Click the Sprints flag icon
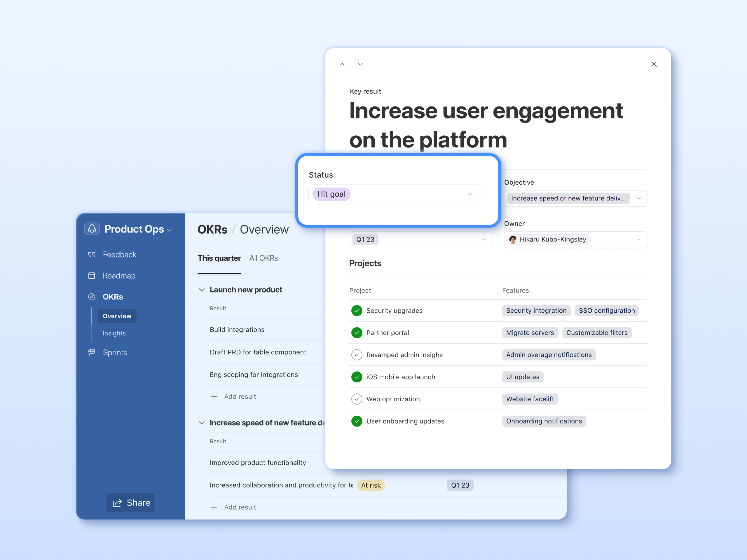This screenshot has width=747, height=560. pyautogui.click(x=92, y=352)
